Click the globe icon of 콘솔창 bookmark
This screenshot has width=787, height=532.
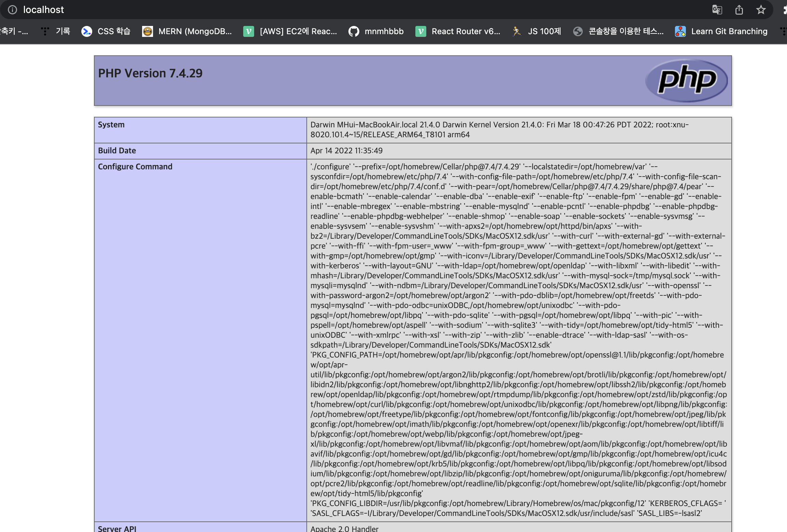(578, 31)
